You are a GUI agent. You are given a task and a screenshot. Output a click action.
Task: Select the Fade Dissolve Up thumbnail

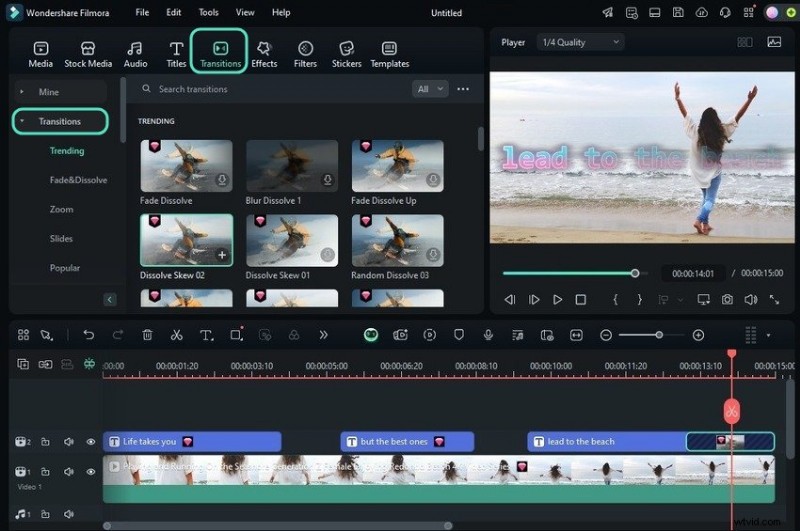[x=397, y=166]
